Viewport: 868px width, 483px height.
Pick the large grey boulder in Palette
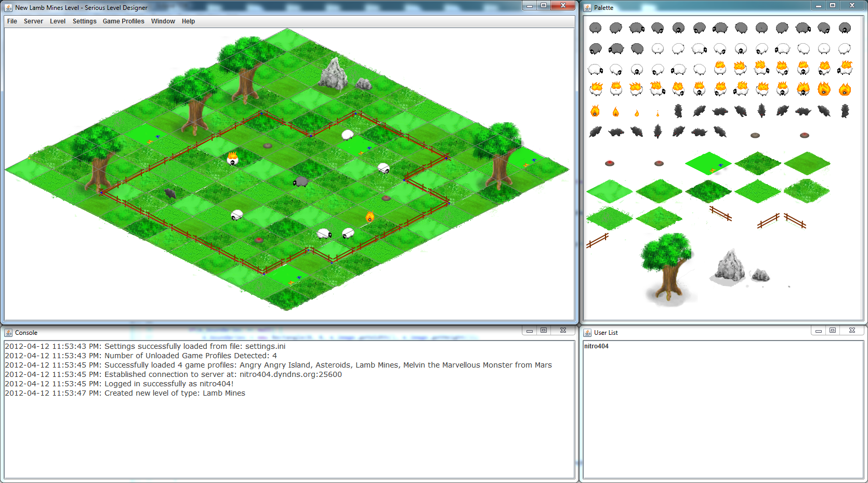click(729, 266)
